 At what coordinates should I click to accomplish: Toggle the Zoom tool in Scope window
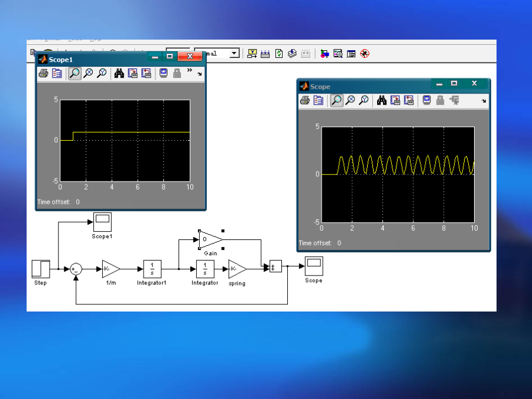pos(336,100)
